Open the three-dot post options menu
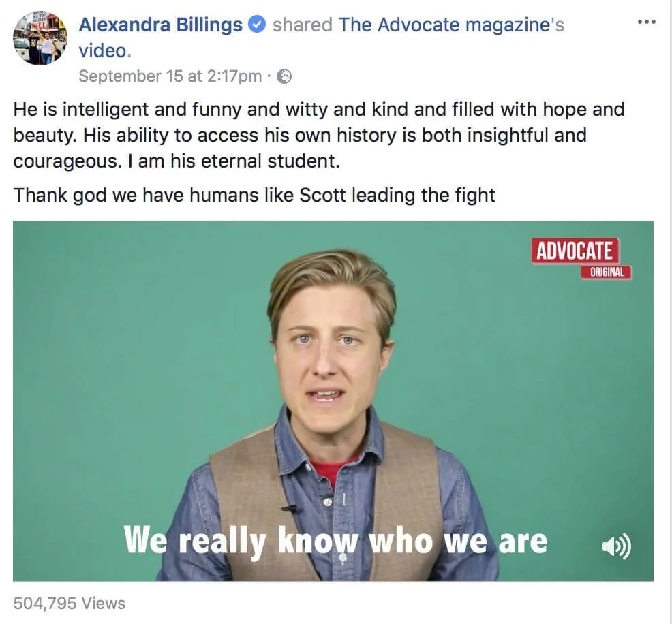The height and width of the screenshot is (624, 672). [x=646, y=21]
